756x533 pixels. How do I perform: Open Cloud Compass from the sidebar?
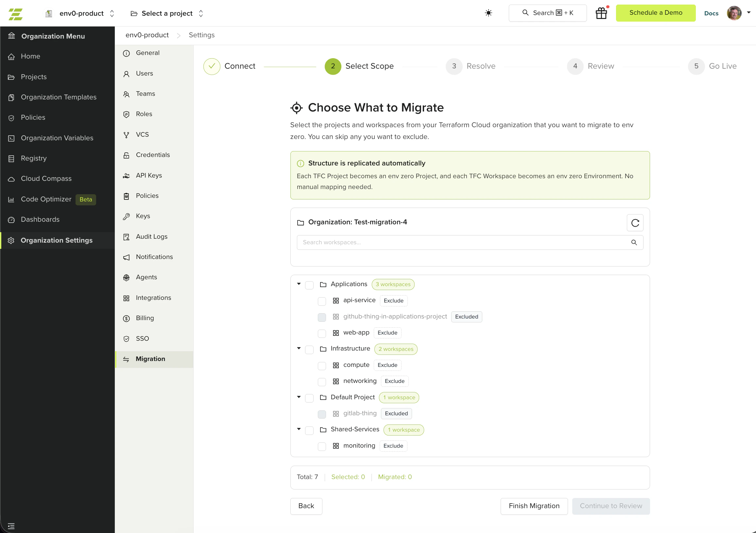[46, 179]
